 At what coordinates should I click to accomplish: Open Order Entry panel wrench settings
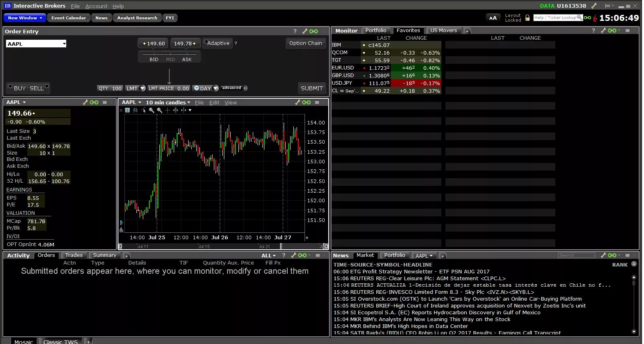click(x=305, y=31)
